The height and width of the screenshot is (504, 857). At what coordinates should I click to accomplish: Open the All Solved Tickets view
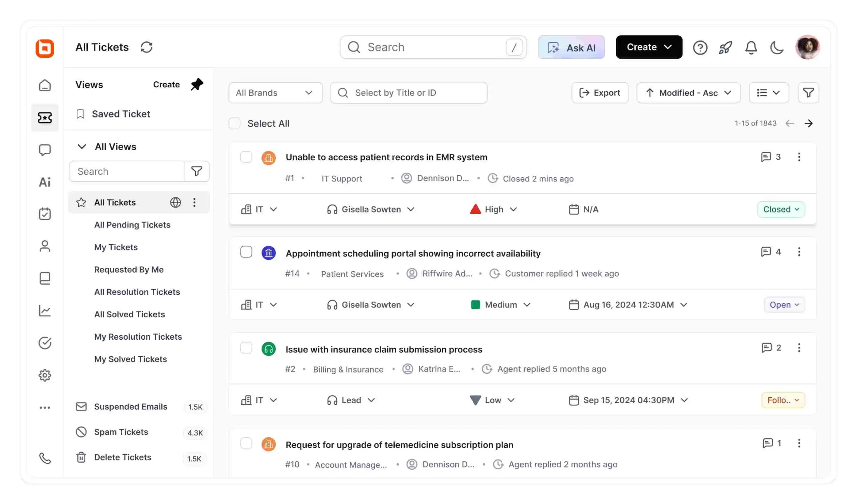click(x=130, y=315)
